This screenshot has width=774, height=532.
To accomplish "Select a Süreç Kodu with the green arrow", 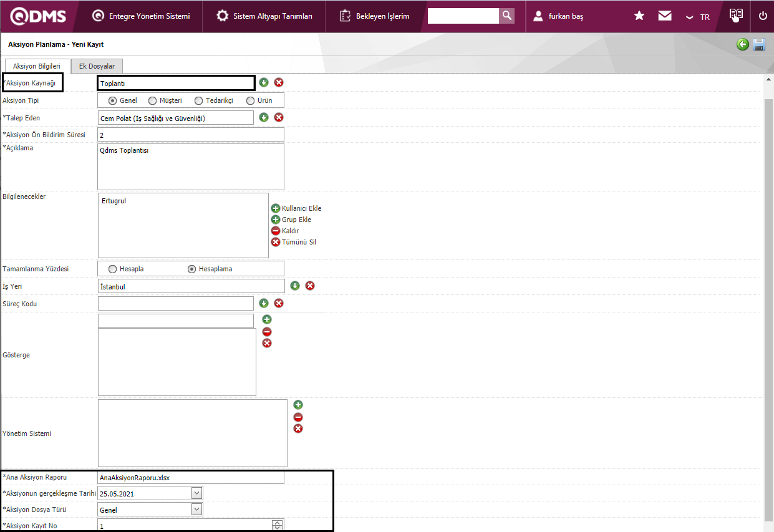I will (264, 303).
